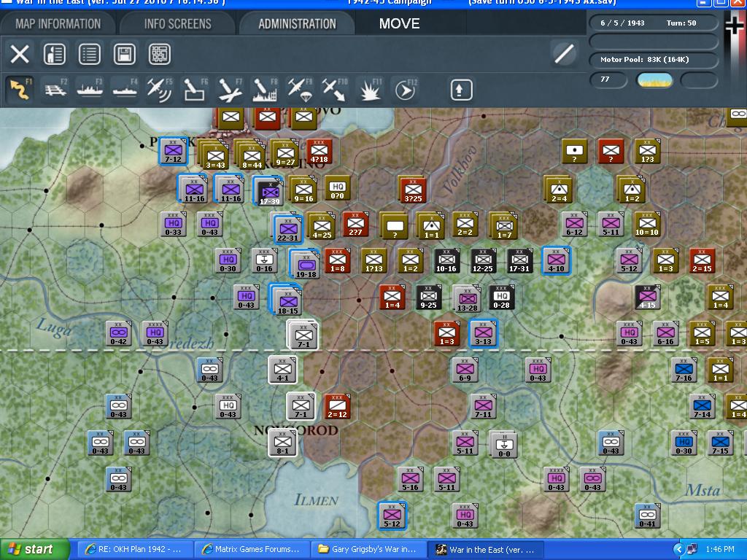Click the Motor Pool 83K (164K) readout
Screen dimensions: 747x560
click(x=654, y=60)
